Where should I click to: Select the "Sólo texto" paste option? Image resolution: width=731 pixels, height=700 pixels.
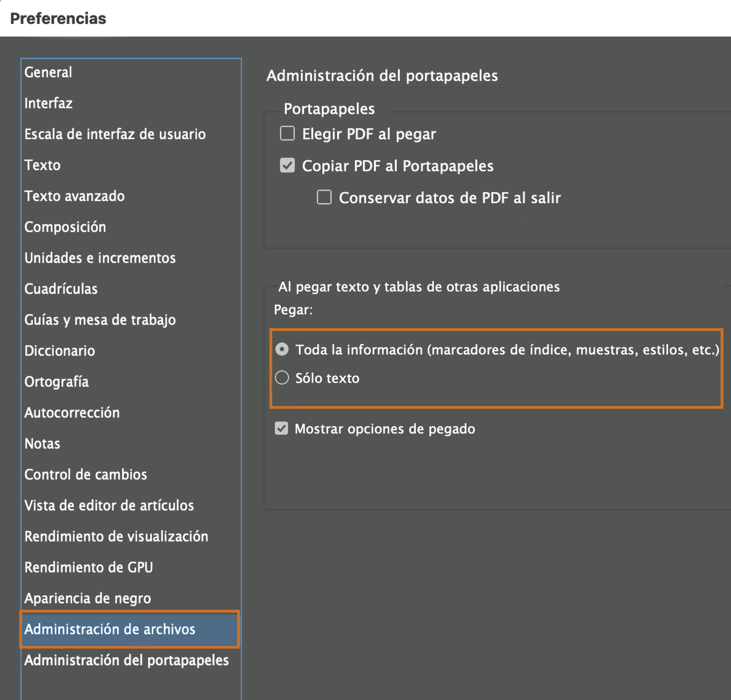pos(282,378)
